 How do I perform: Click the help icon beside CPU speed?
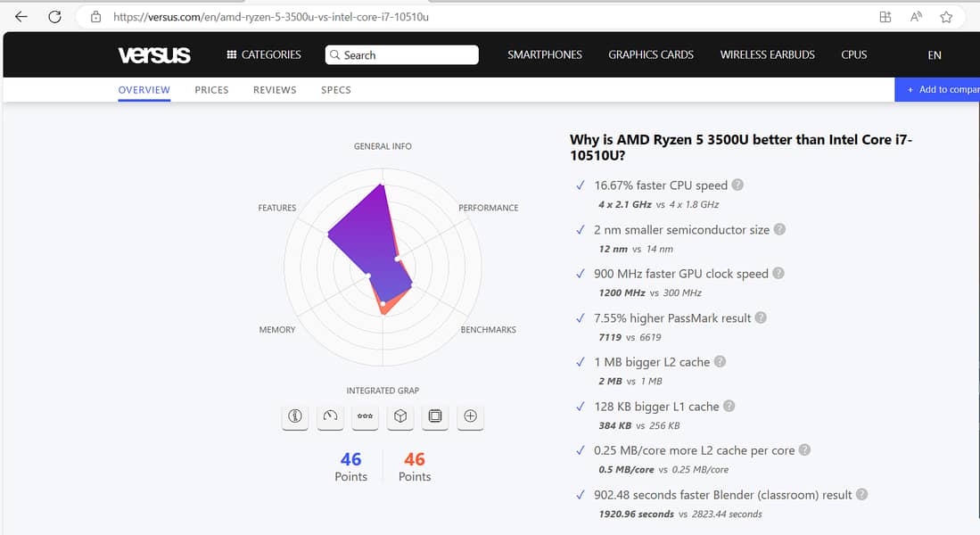pos(737,185)
